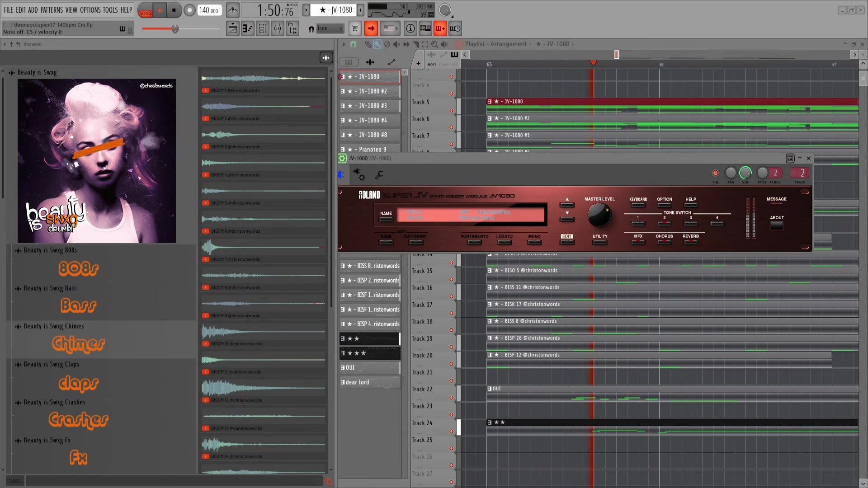Open the FILE menu
Screen dimensions: 868x488
(9, 10)
